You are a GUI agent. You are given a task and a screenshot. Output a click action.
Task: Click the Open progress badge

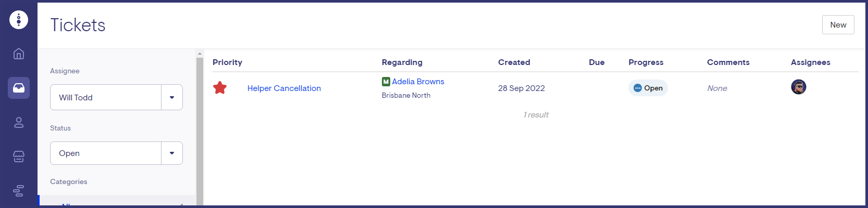tap(648, 88)
